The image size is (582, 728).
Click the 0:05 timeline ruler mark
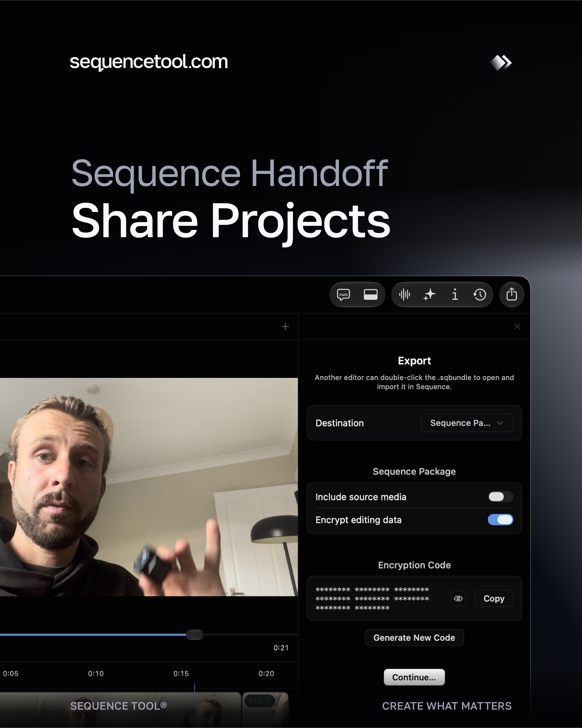pyautogui.click(x=11, y=674)
